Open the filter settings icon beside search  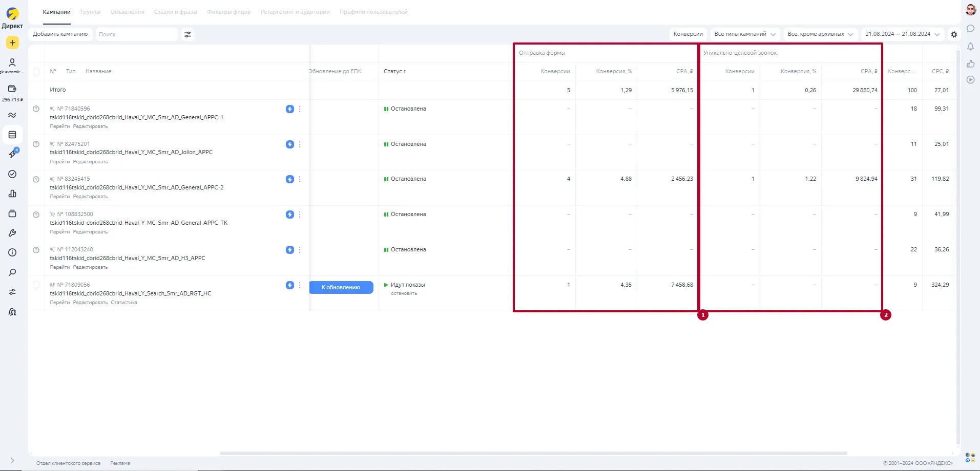point(187,34)
